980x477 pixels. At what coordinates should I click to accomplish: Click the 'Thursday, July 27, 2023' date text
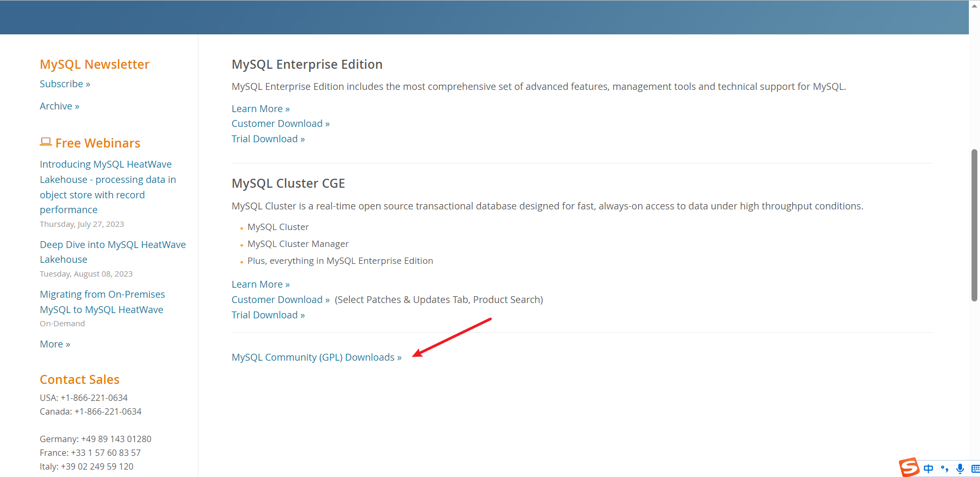[x=82, y=224]
